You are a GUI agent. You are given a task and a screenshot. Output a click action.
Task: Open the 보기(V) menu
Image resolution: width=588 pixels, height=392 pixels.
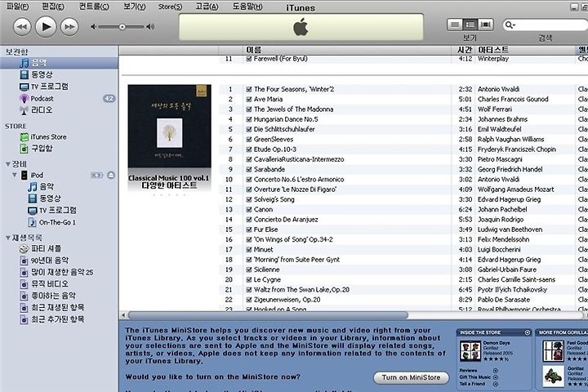[135, 7]
